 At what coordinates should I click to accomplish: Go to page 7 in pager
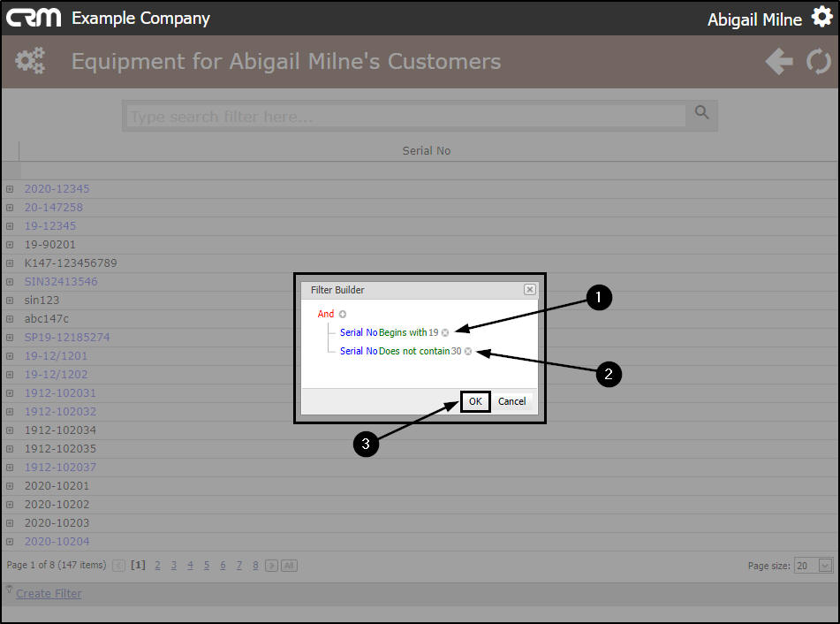click(239, 566)
